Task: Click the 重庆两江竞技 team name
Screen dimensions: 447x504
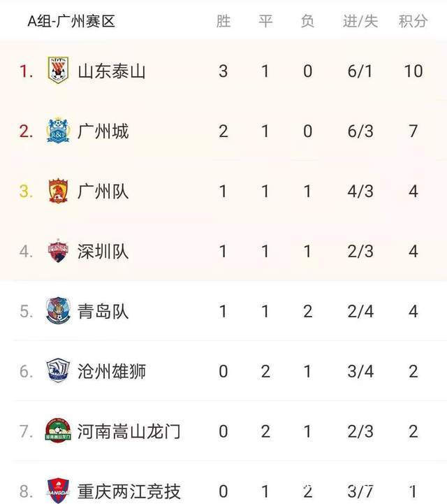Action: pos(129,491)
